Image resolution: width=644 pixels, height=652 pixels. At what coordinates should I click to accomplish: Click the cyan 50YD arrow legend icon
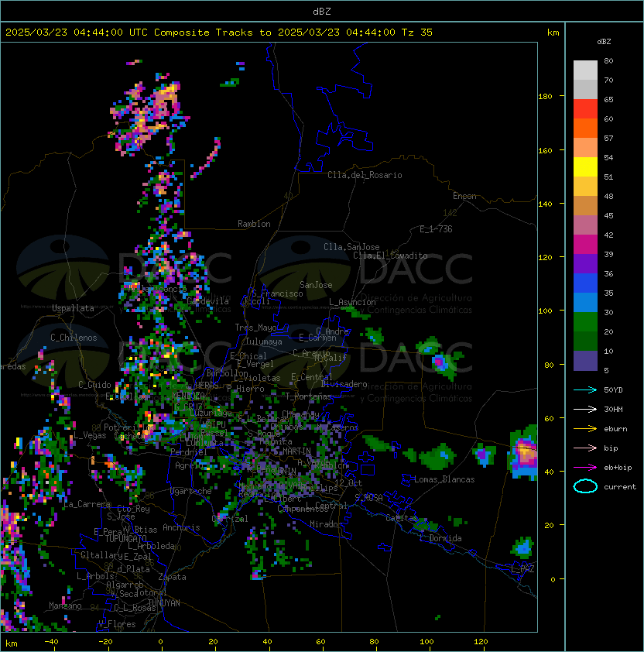(x=585, y=389)
